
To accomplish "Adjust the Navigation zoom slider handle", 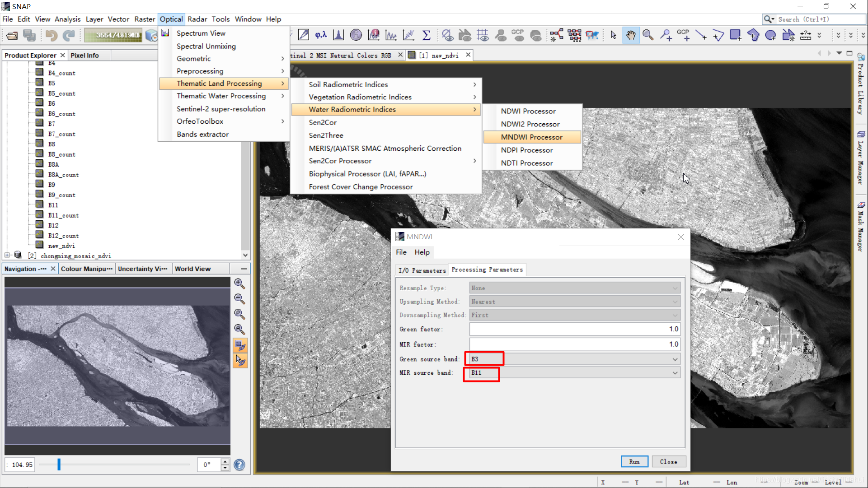I will tap(59, 465).
